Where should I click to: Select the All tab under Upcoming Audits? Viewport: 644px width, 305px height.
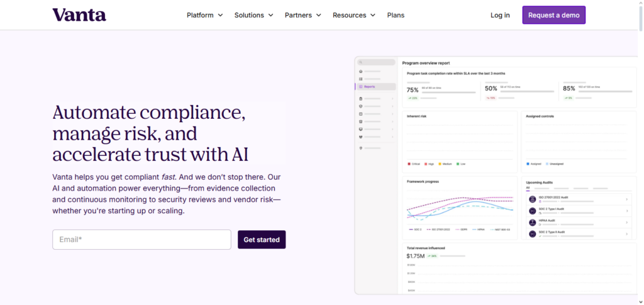point(528,188)
